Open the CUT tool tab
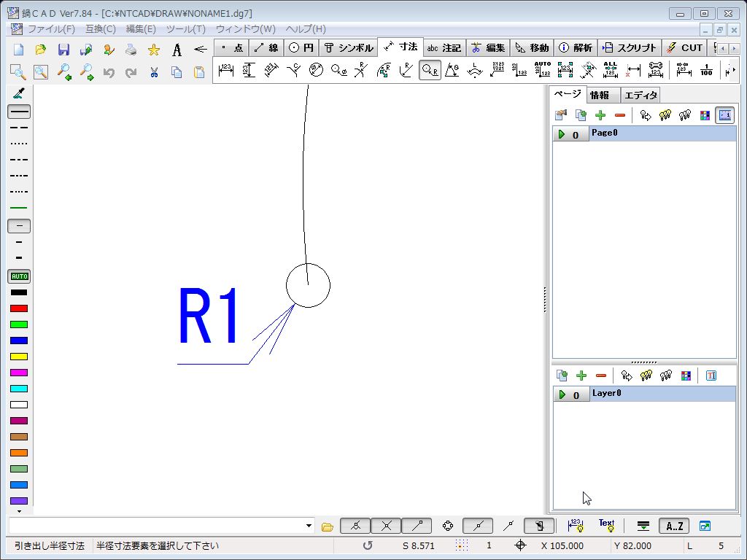Viewport: 747px width, 560px height. pyautogui.click(x=684, y=47)
